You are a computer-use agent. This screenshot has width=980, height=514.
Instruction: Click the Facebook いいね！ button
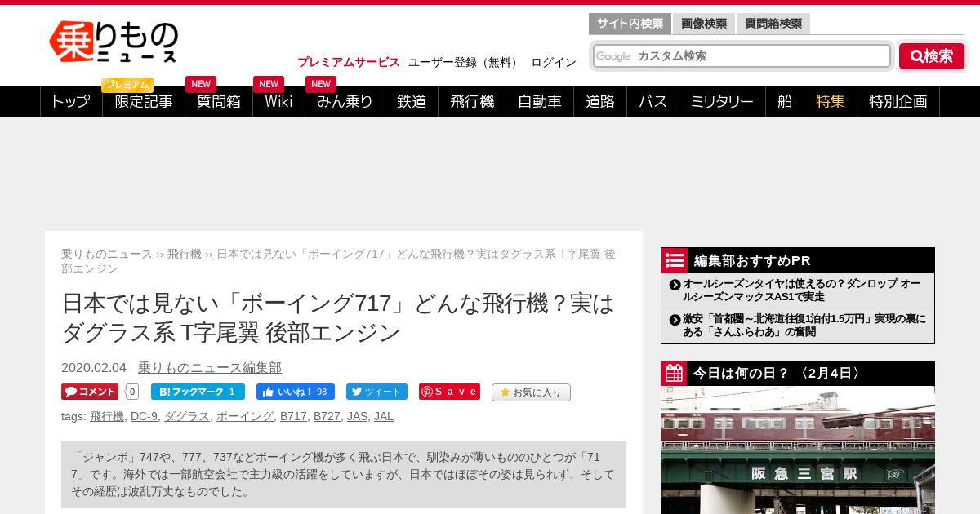pos(296,392)
